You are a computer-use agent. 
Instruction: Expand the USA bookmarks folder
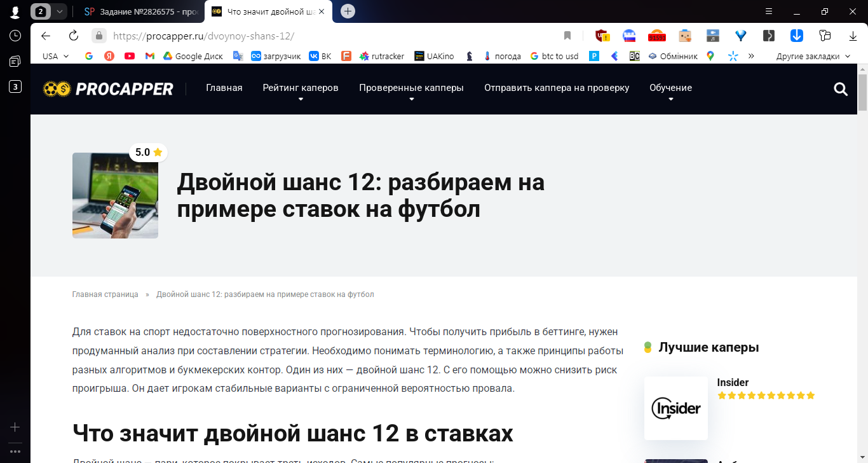pos(55,56)
